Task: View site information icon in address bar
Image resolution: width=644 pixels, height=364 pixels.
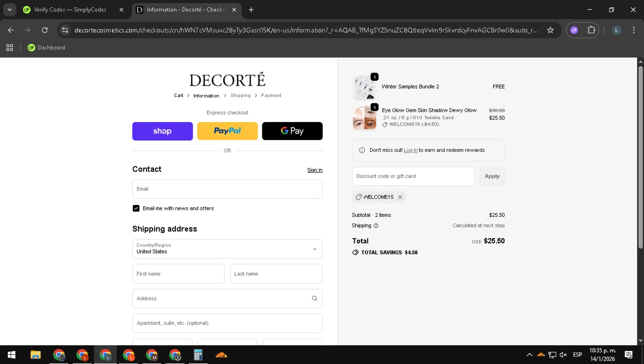Action: (x=65, y=30)
